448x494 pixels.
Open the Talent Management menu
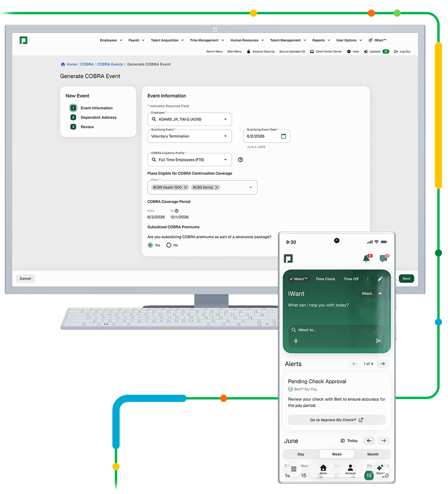pyautogui.click(x=288, y=40)
